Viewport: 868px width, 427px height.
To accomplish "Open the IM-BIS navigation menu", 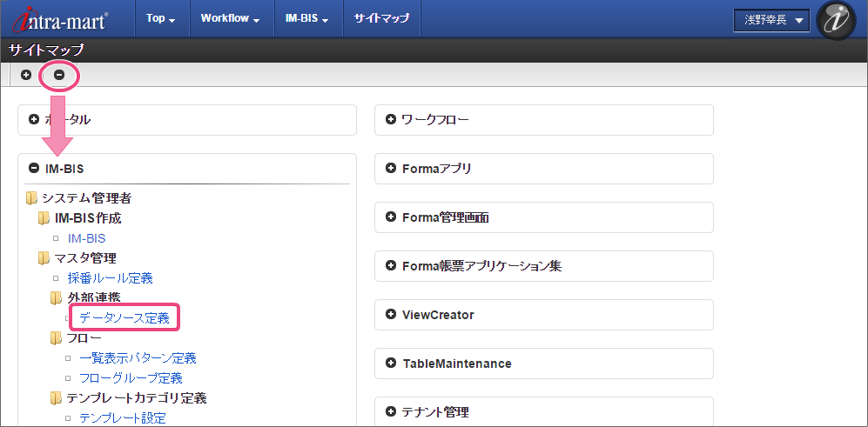I will (306, 18).
